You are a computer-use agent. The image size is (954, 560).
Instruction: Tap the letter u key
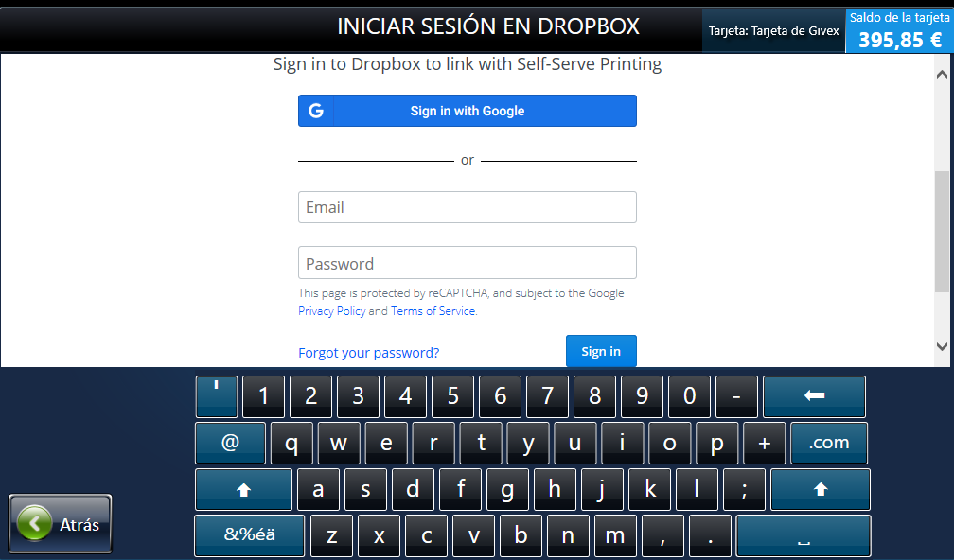coord(575,444)
